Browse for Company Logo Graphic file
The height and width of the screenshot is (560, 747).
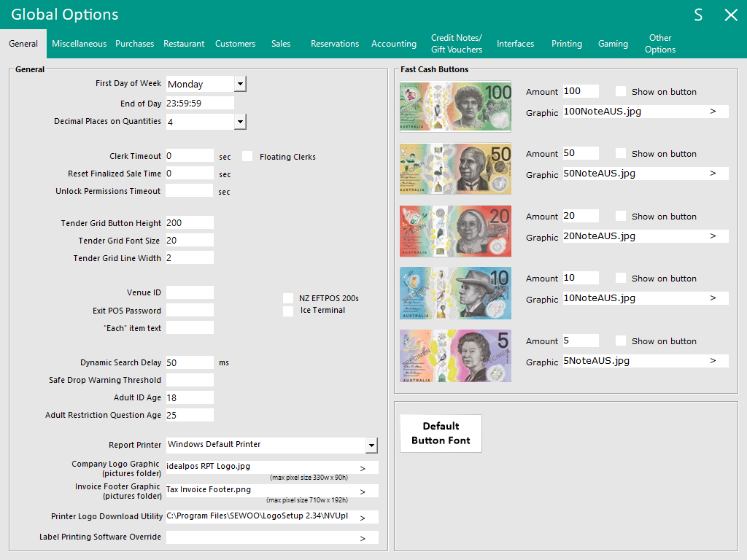tap(363, 467)
